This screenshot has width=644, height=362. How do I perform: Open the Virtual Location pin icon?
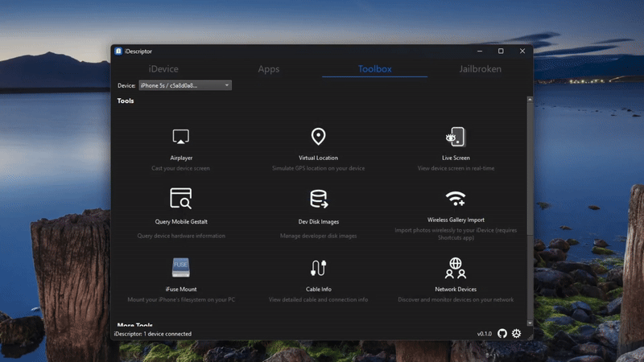pyautogui.click(x=318, y=136)
